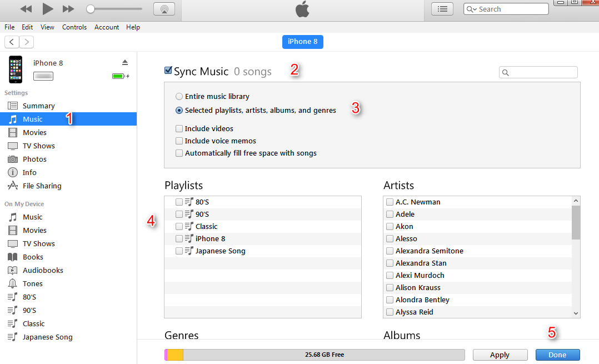Image resolution: width=599 pixels, height=364 pixels.
Task: Check the Alexandra Semitone artist checkbox
Action: tap(390, 251)
